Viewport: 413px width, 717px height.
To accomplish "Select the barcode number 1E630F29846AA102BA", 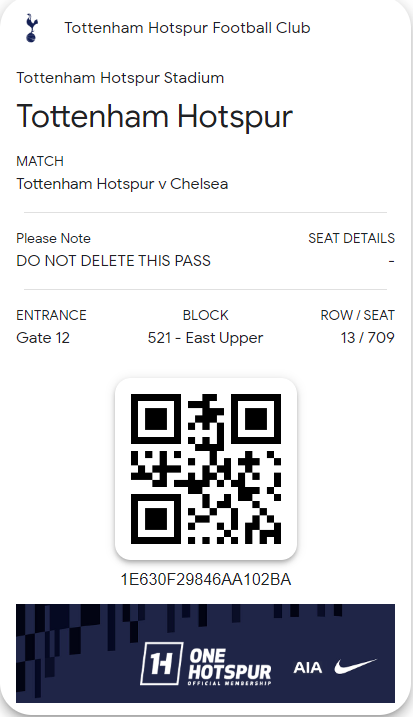I will point(206,579).
